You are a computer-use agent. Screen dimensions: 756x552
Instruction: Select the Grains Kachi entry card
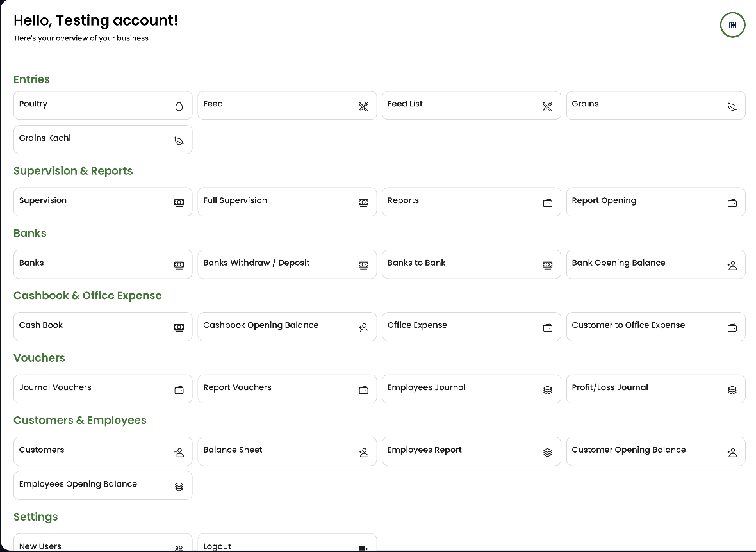(103, 139)
